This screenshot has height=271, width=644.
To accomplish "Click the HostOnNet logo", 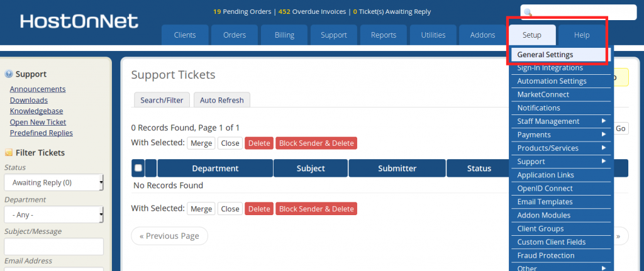I will 79,21.
